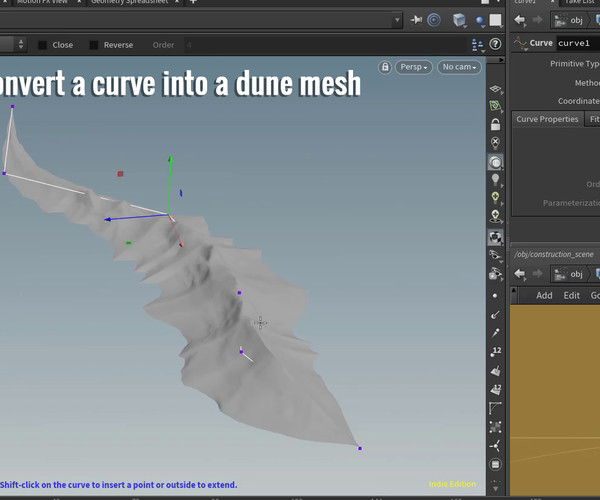Click the last curve point at mesh tip
Image resolution: width=600 pixels, height=500 pixels.
point(360,448)
